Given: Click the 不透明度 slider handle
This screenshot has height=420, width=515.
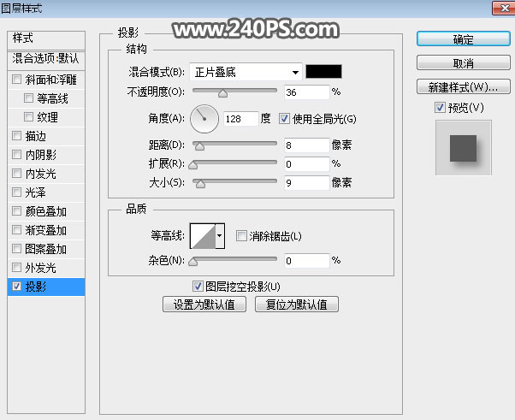Looking at the screenshot, I should click(222, 93).
